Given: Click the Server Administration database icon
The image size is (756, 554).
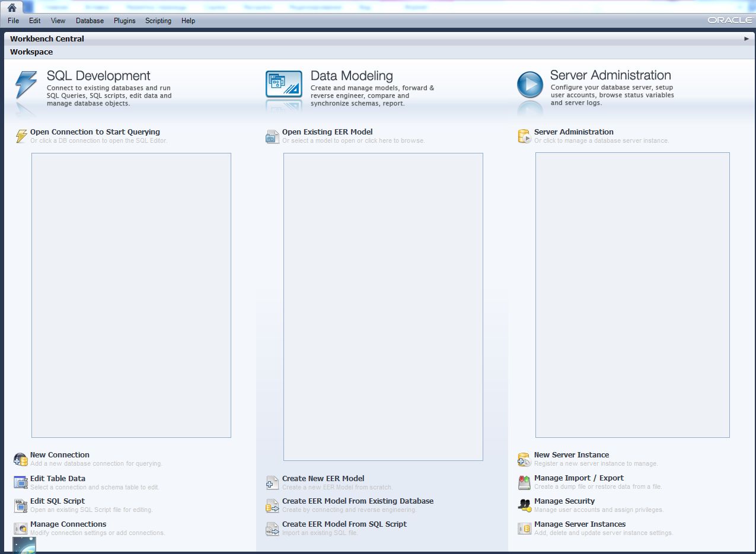Looking at the screenshot, I should pos(524,137).
